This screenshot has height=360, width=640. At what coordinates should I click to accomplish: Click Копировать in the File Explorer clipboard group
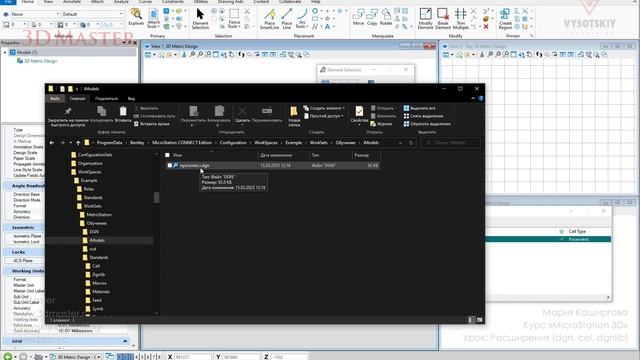coord(102,114)
